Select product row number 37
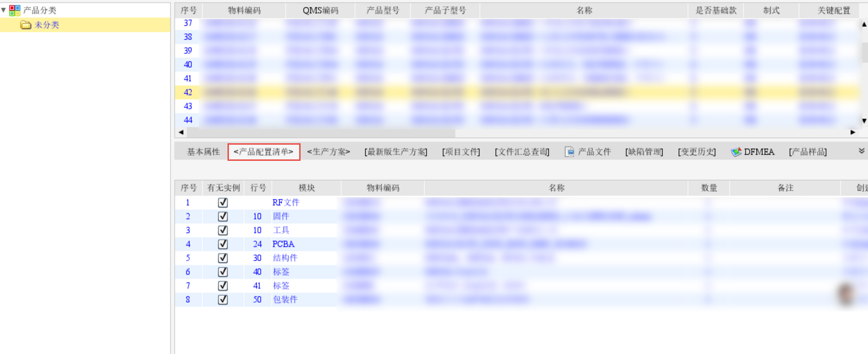The height and width of the screenshot is (354, 868). [188, 23]
